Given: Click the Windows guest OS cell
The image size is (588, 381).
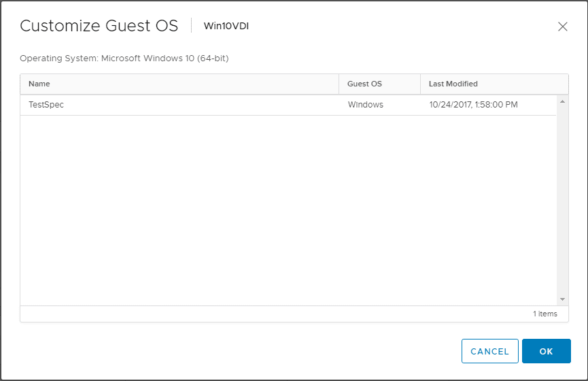Looking at the screenshot, I should [366, 105].
